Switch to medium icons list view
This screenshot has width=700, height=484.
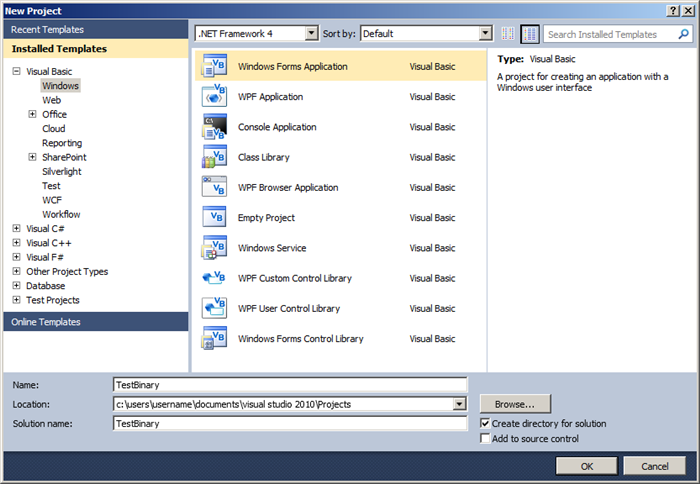click(x=530, y=34)
